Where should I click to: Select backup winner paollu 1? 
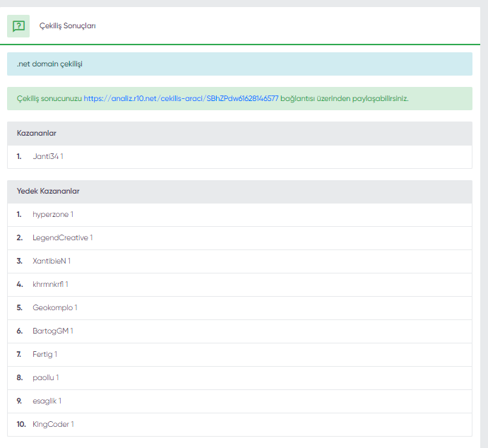(239, 378)
